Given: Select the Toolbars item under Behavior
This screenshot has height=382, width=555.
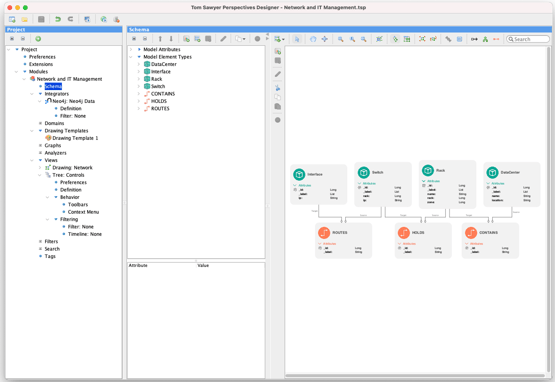Looking at the screenshot, I should coord(78,204).
